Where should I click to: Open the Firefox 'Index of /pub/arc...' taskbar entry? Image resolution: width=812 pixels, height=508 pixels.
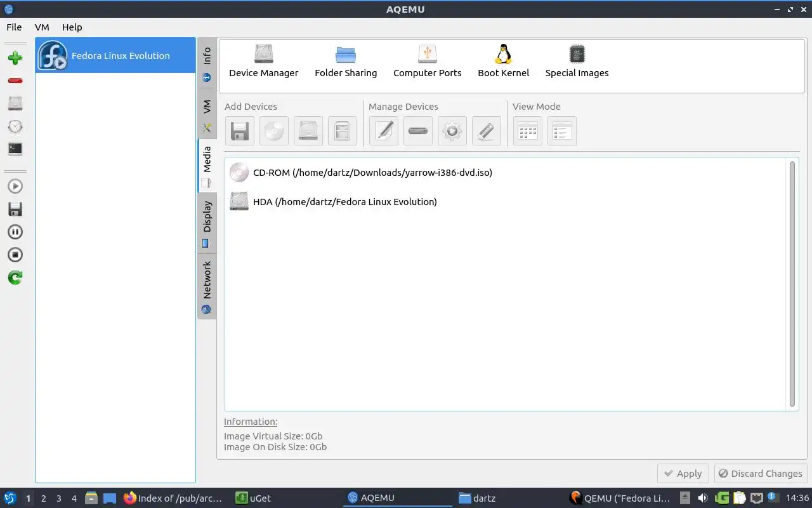(x=173, y=498)
